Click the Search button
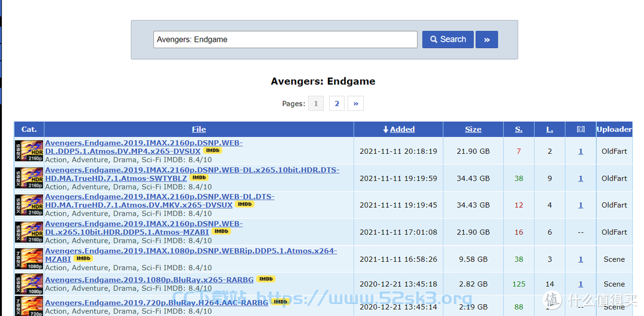 [448, 39]
